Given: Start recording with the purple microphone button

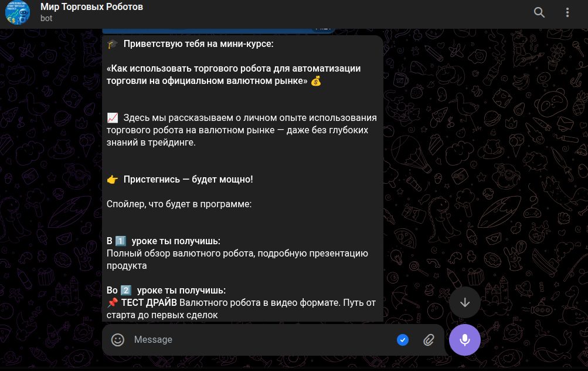Looking at the screenshot, I should [465, 340].
